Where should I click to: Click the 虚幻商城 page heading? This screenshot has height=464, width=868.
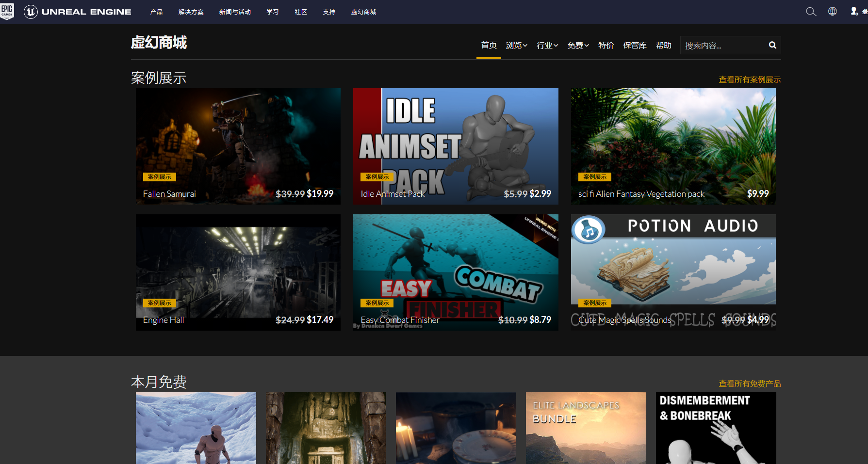click(159, 43)
